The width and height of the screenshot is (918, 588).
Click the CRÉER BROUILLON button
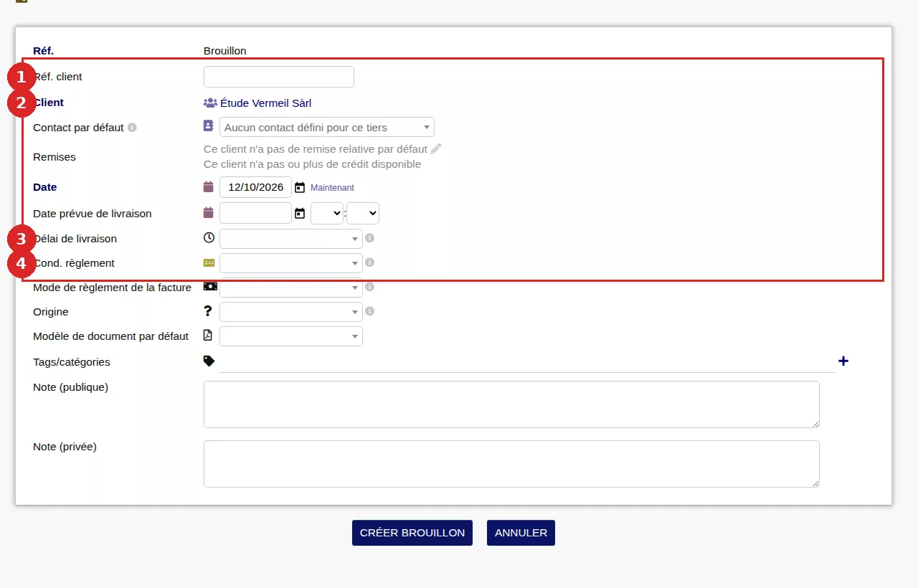(412, 533)
